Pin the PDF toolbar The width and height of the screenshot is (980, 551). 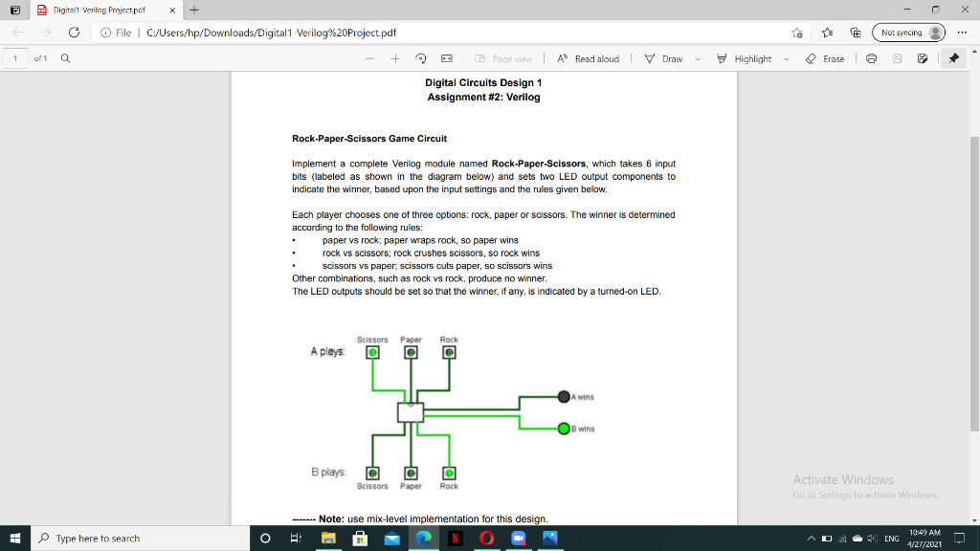pos(953,57)
